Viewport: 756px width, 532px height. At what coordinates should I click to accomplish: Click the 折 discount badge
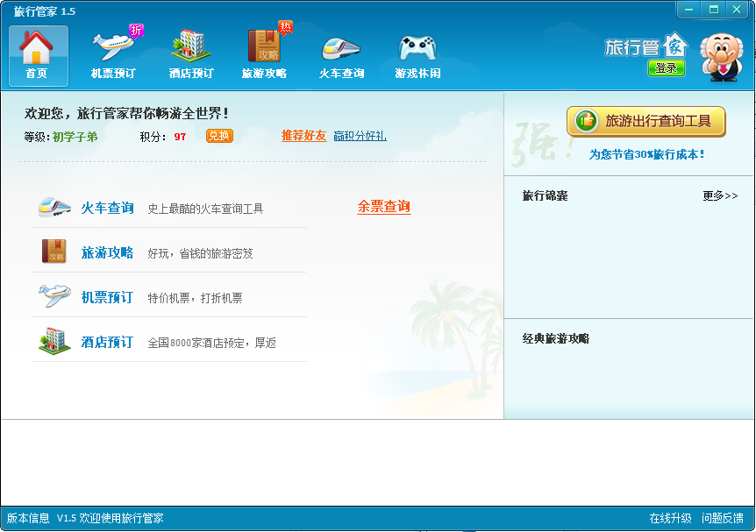tap(137, 31)
